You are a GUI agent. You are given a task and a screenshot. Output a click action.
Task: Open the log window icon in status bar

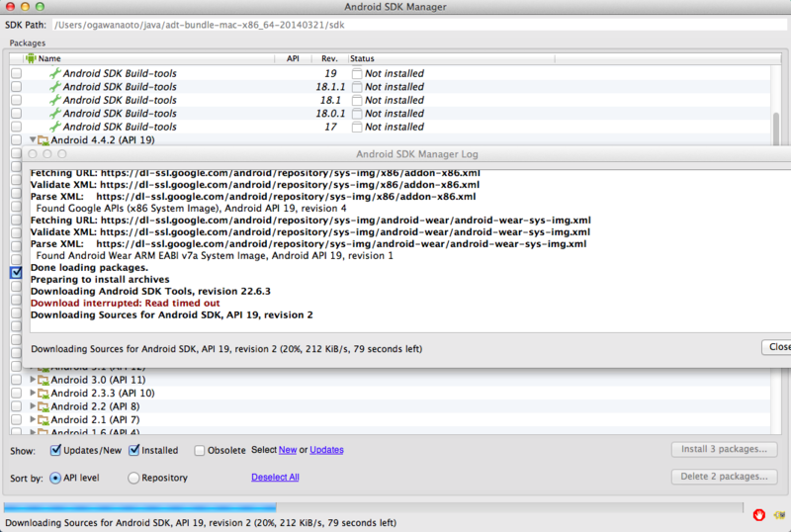click(779, 515)
